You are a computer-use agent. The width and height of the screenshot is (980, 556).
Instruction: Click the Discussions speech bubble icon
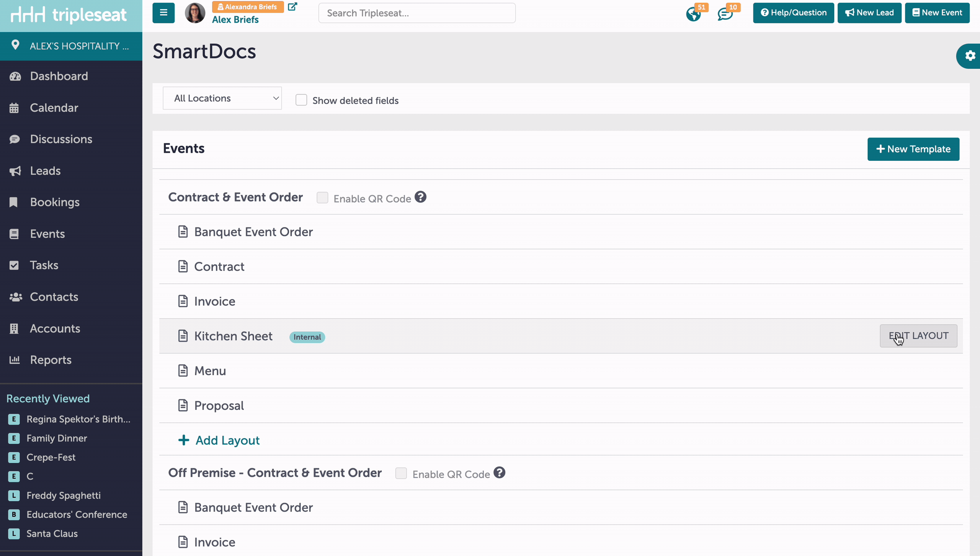[x=15, y=139]
